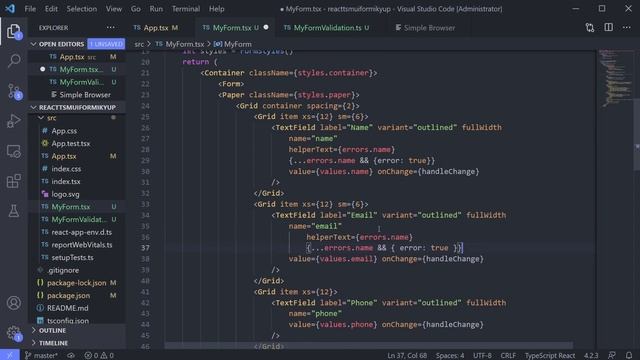
Task: Click unsaved dot beside MyForm.tsx in Open Editors
Action: coord(42,69)
